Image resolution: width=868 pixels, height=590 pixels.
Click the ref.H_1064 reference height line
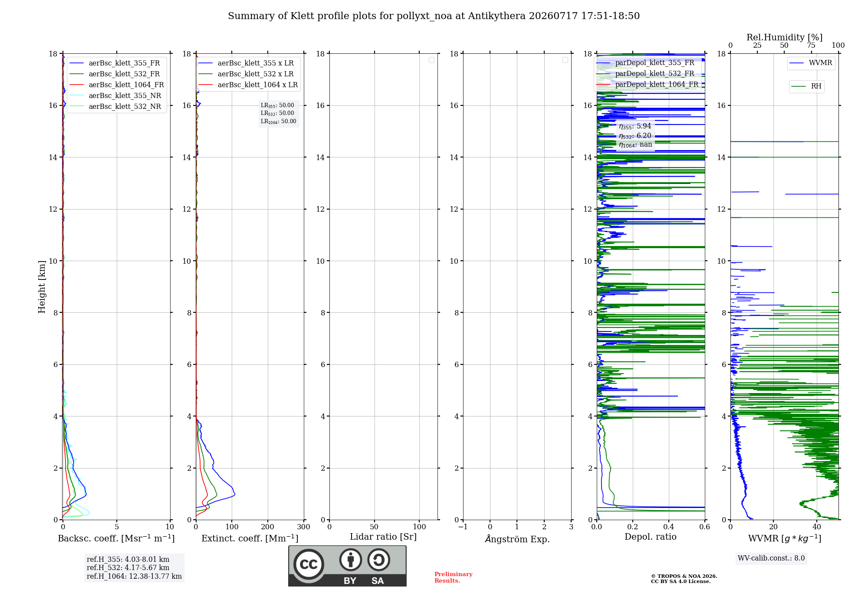tap(134, 577)
